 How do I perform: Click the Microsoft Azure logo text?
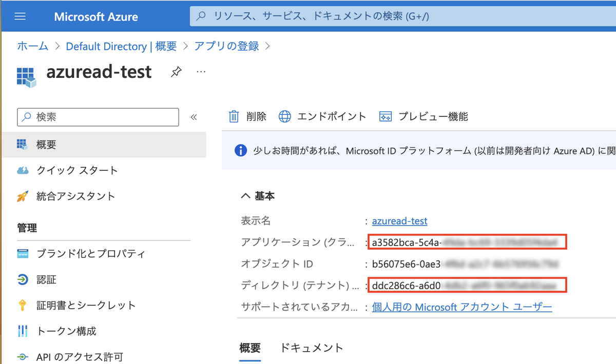(x=96, y=16)
